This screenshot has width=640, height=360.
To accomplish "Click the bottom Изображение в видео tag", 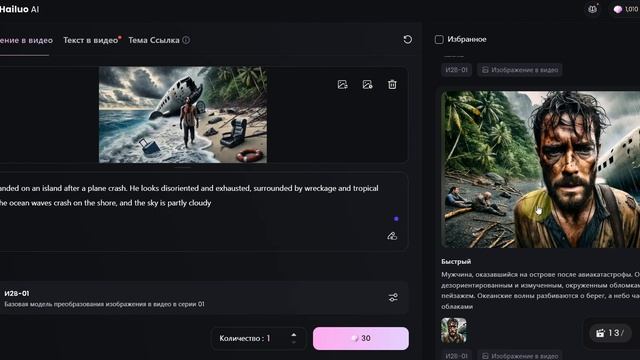I will (x=520, y=356).
